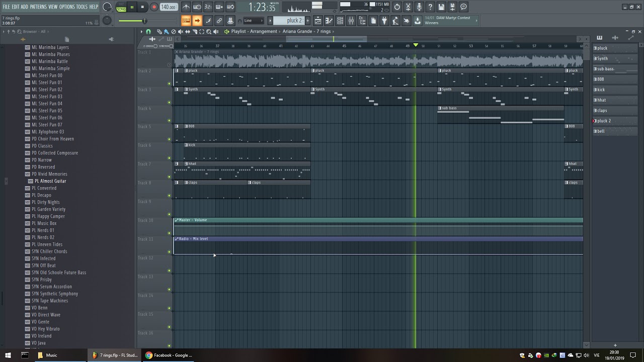This screenshot has height=362, width=644.
Task: Select the bell pattern in picker
Action: [x=614, y=131]
